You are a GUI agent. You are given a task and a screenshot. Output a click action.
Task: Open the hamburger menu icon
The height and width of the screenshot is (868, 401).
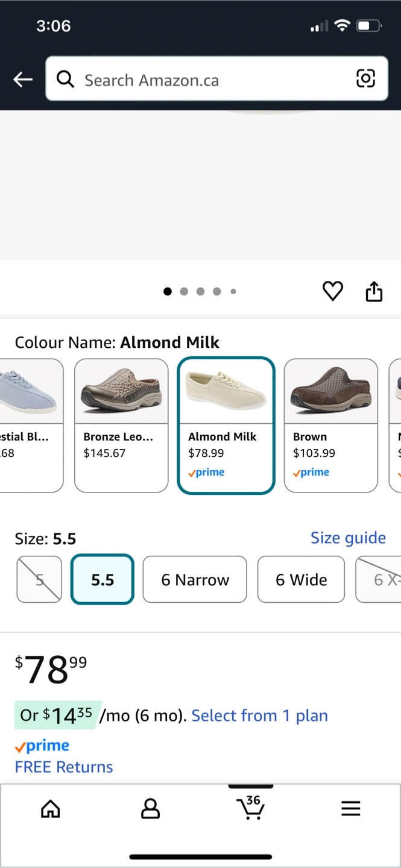coord(350,808)
